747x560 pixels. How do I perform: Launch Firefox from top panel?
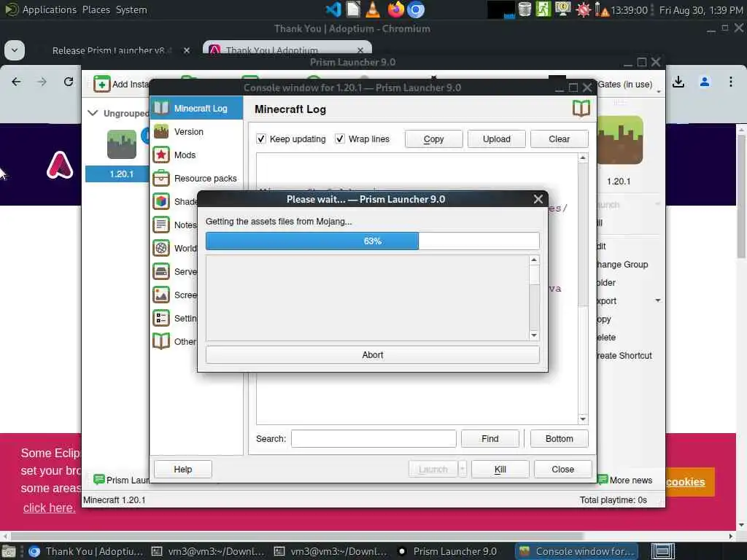[395, 9]
